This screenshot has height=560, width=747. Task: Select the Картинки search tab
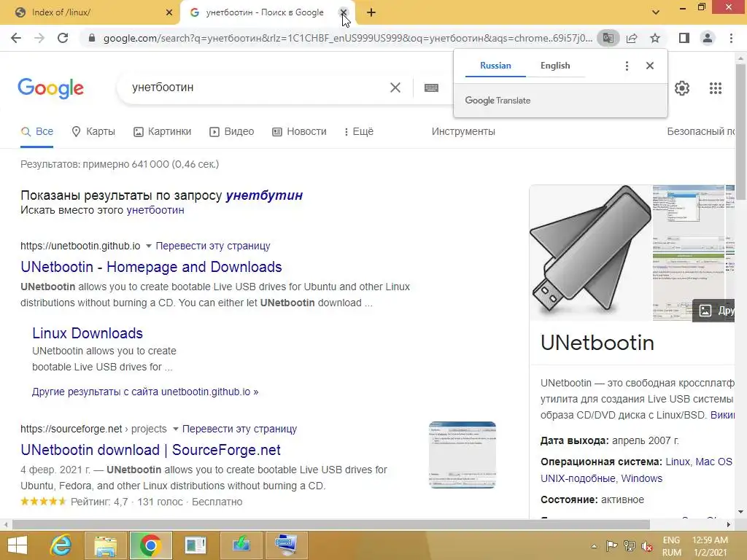click(x=162, y=131)
